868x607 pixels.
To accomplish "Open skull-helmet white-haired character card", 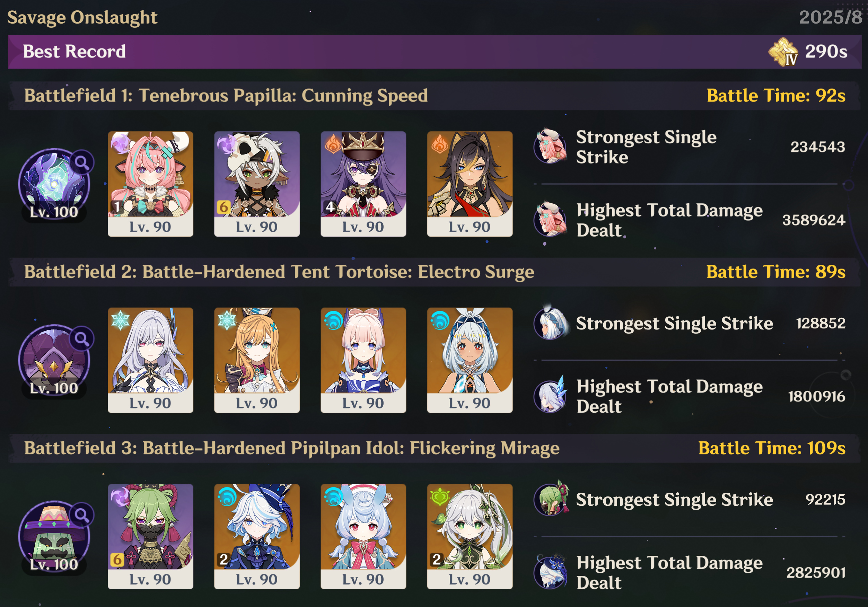I will (257, 184).
